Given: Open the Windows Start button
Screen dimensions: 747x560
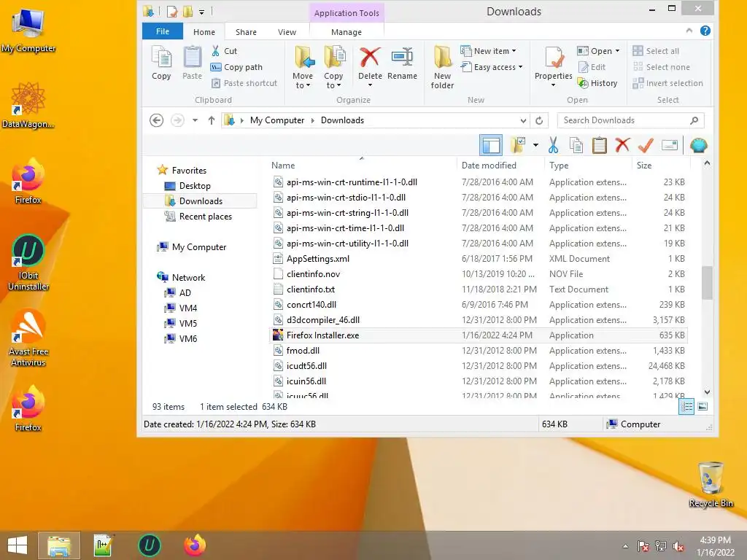Looking at the screenshot, I should (18, 545).
